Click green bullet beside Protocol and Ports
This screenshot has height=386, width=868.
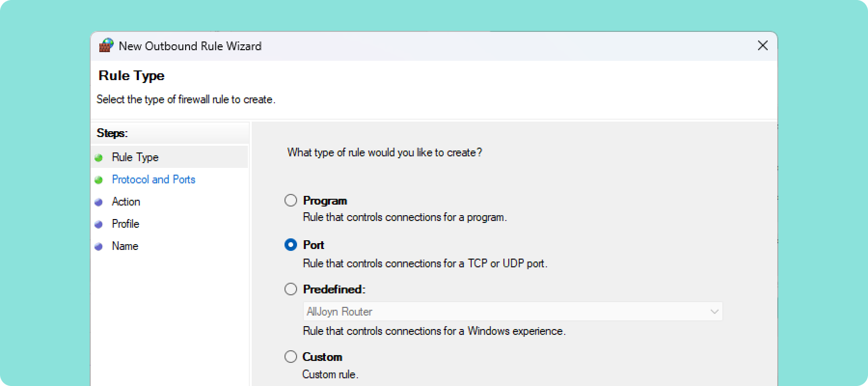tap(99, 180)
